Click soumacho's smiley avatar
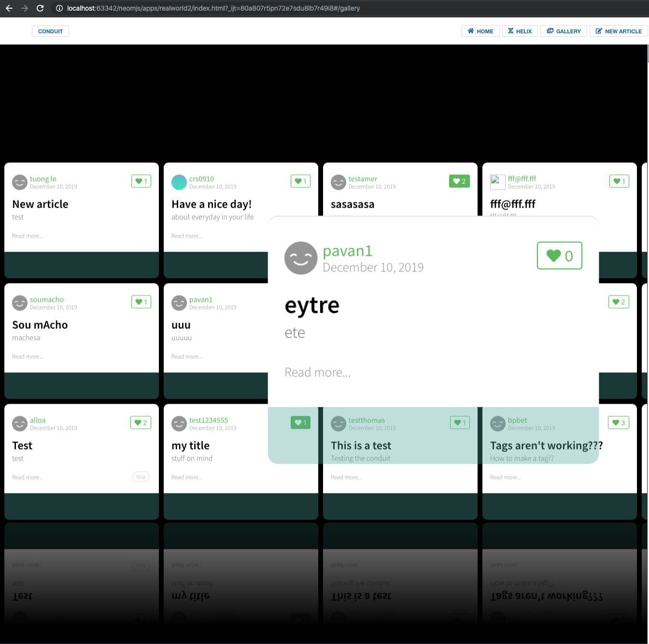 coord(20,303)
